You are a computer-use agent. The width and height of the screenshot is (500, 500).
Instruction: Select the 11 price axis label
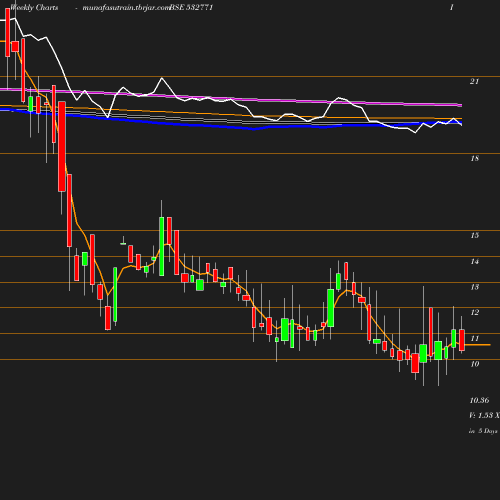pyautogui.click(x=475, y=338)
